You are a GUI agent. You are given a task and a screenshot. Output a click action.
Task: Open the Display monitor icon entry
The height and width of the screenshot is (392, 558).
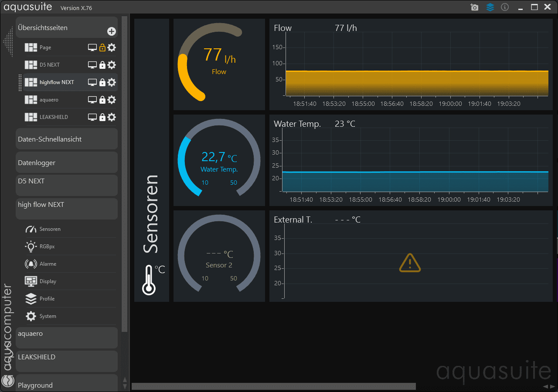click(x=31, y=281)
